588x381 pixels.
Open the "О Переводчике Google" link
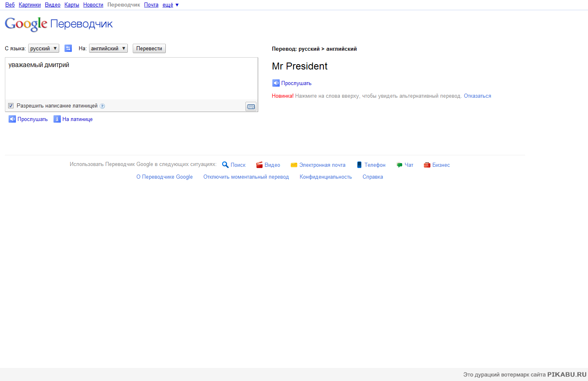coord(165,177)
